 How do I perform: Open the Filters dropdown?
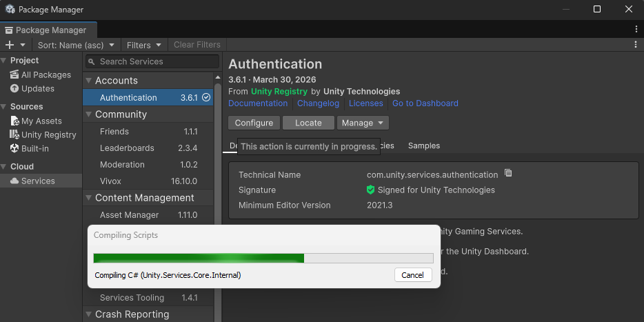click(144, 45)
